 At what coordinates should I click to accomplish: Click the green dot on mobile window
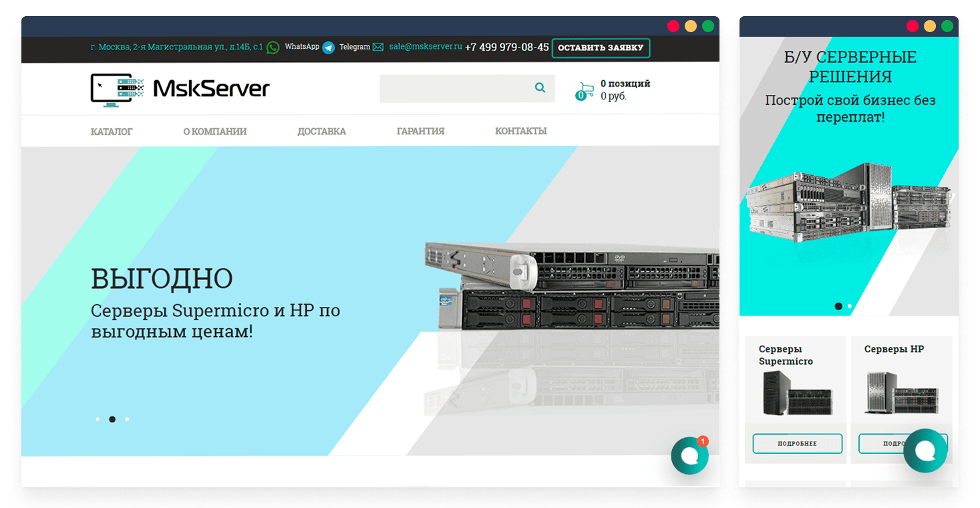(947, 26)
